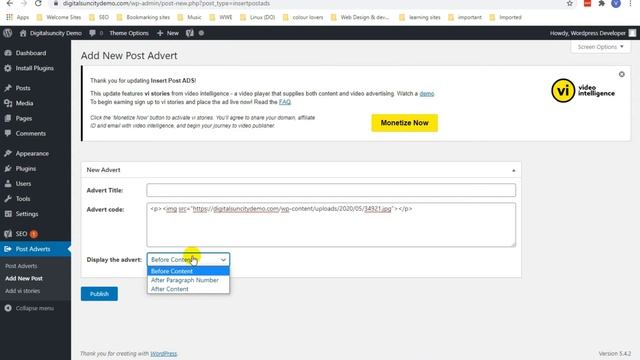Click inside Advert code textarea
640x360 pixels.
331,225
